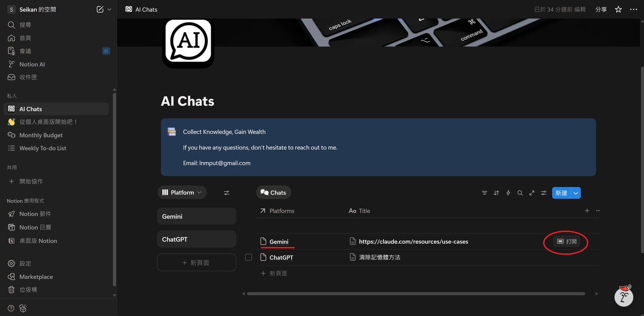The width and height of the screenshot is (644, 316).
Task: Tick the checkbox on ChatGPT row
Action: [249, 257]
